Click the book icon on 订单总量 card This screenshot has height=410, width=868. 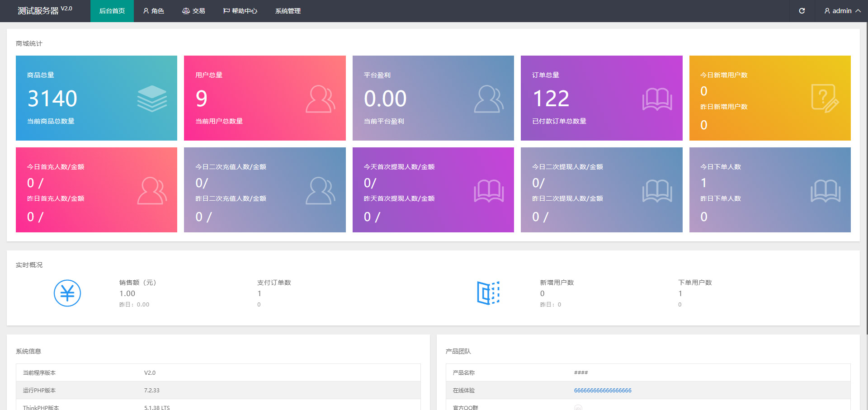point(657,99)
